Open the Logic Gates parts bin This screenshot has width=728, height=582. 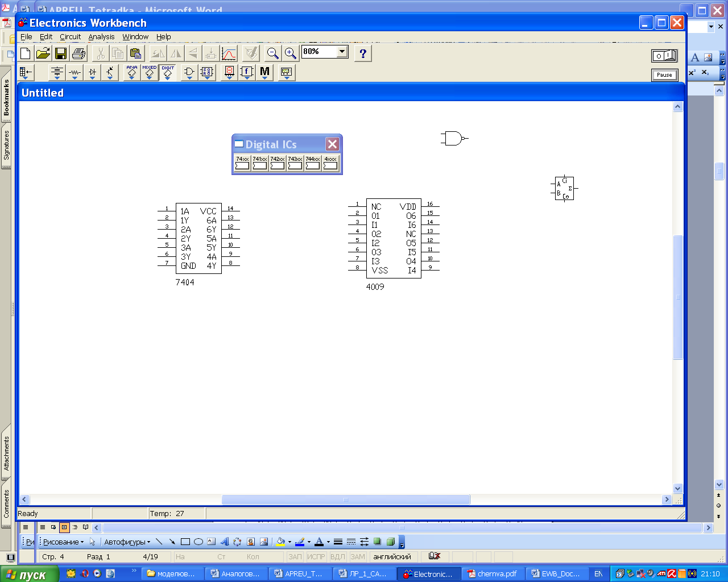[x=189, y=72]
